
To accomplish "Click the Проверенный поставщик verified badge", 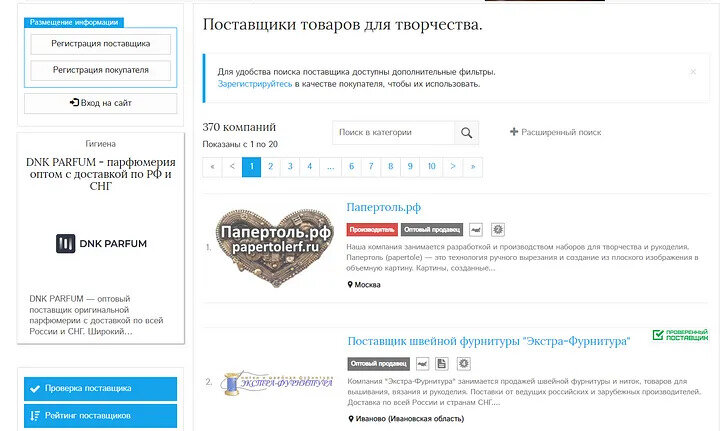I will tap(680, 335).
